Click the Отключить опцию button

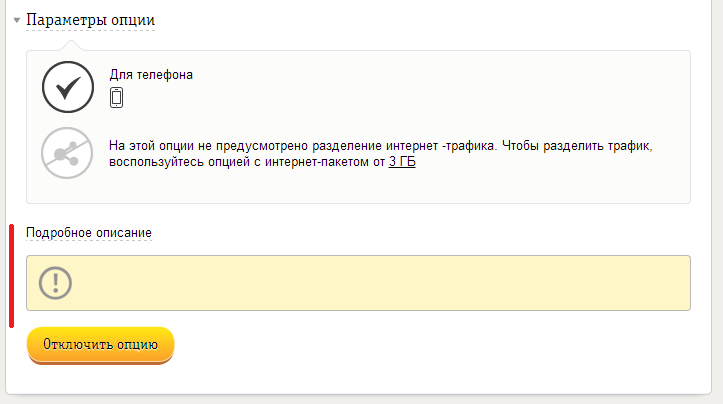coord(101,345)
